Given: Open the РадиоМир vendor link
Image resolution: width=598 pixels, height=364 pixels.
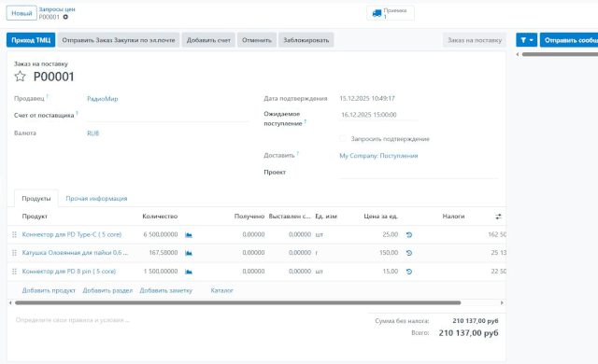Looking at the screenshot, I should point(103,99).
